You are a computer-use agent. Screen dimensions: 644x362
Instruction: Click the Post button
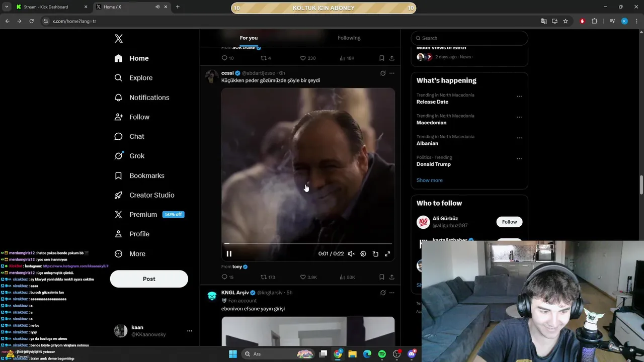[x=149, y=279]
